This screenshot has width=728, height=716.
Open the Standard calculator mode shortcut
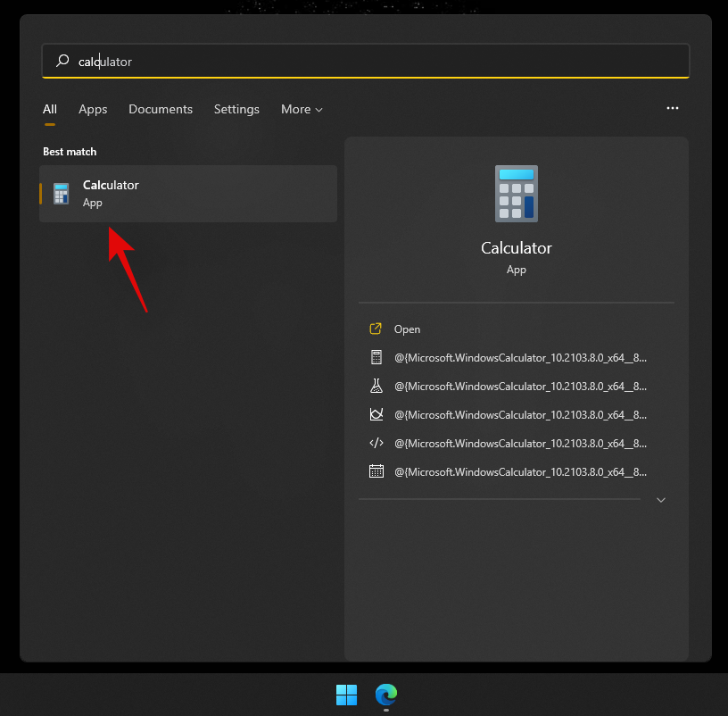coord(376,357)
